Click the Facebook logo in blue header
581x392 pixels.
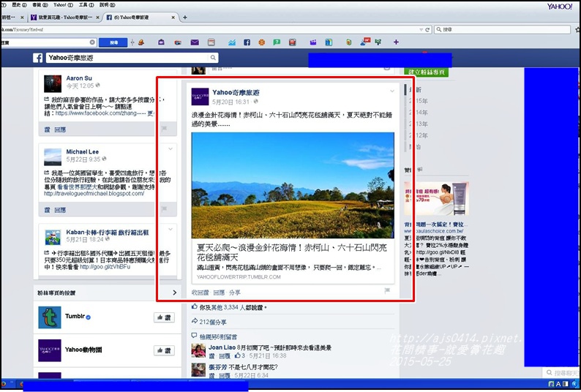click(37, 58)
